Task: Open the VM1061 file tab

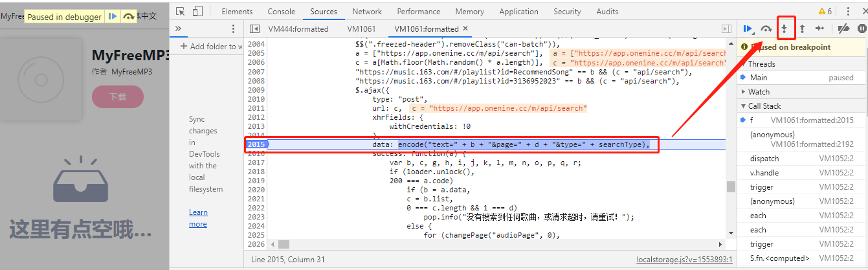Action: pyautogui.click(x=362, y=28)
